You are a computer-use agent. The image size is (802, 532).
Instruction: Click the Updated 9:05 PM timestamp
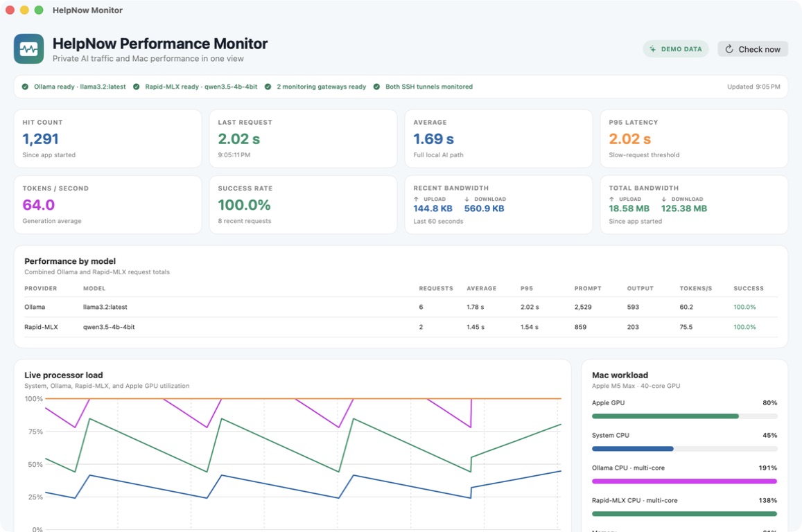(753, 87)
